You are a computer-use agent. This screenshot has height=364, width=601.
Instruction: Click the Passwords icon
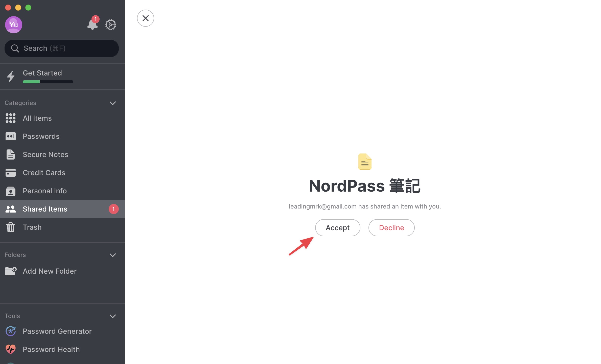pyautogui.click(x=11, y=136)
